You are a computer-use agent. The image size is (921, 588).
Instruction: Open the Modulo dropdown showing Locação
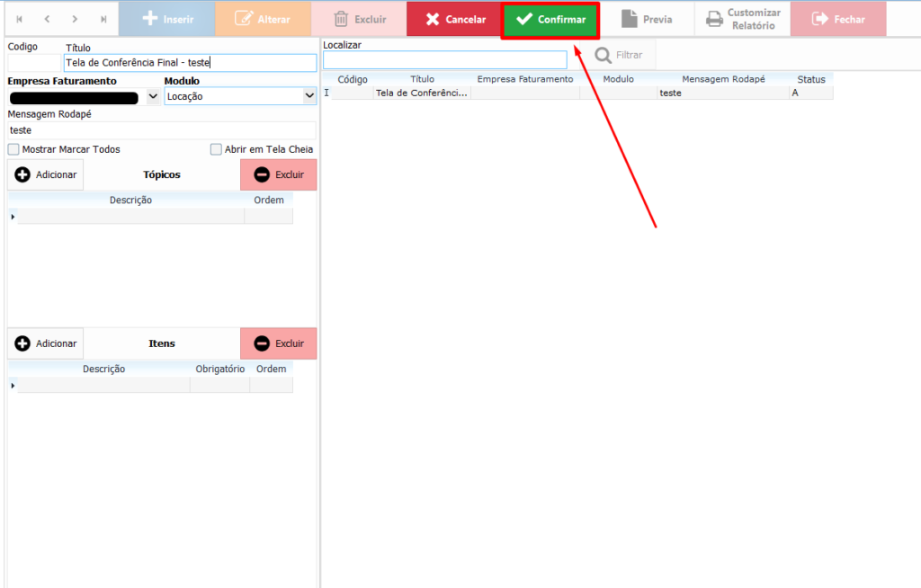coord(309,96)
